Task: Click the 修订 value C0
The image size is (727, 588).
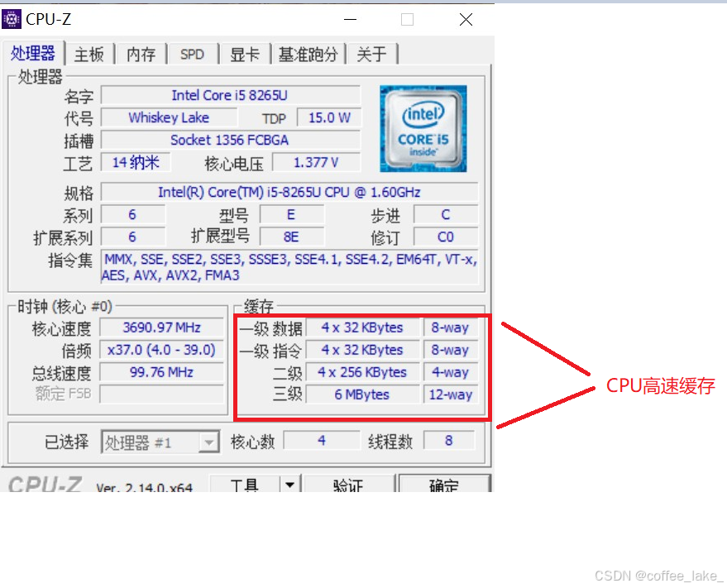Action: (x=446, y=237)
